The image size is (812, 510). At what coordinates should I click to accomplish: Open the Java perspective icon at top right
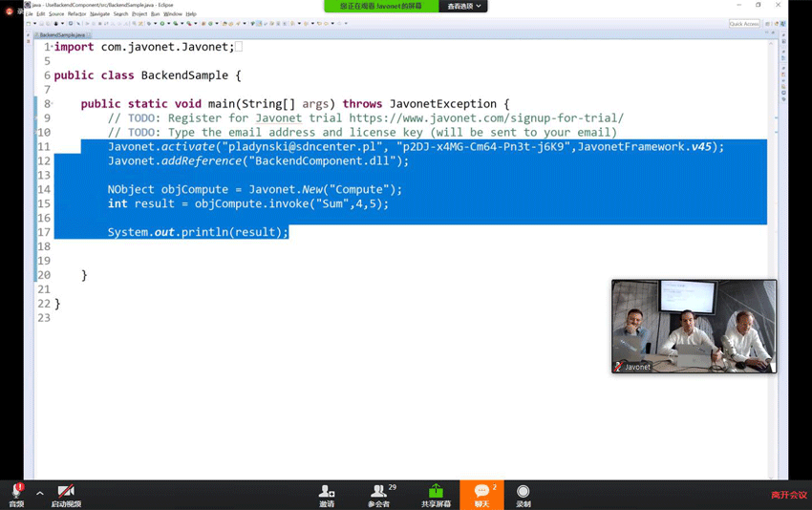(783, 24)
